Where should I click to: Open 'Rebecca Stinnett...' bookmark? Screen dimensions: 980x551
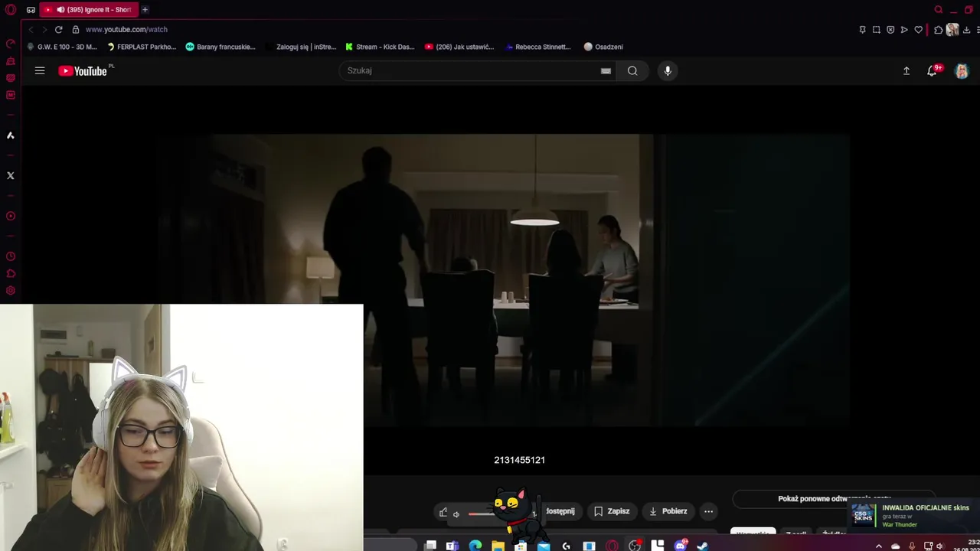pyautogui.click(x=538, y=47)
